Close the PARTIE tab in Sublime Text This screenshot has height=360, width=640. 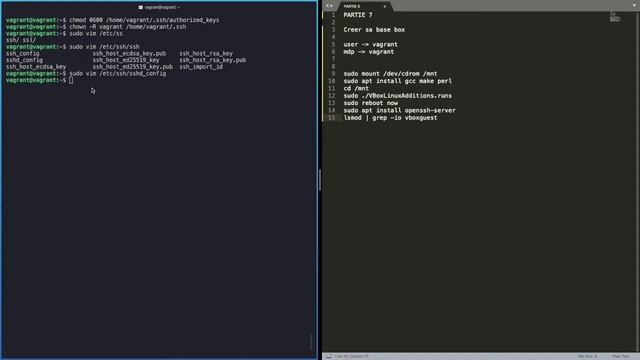(384, 7)
